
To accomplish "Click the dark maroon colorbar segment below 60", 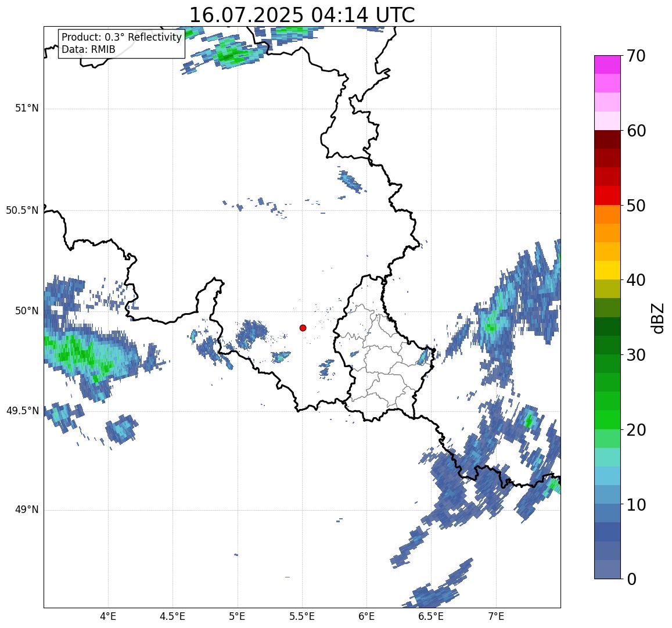I will tap(608, 139).
